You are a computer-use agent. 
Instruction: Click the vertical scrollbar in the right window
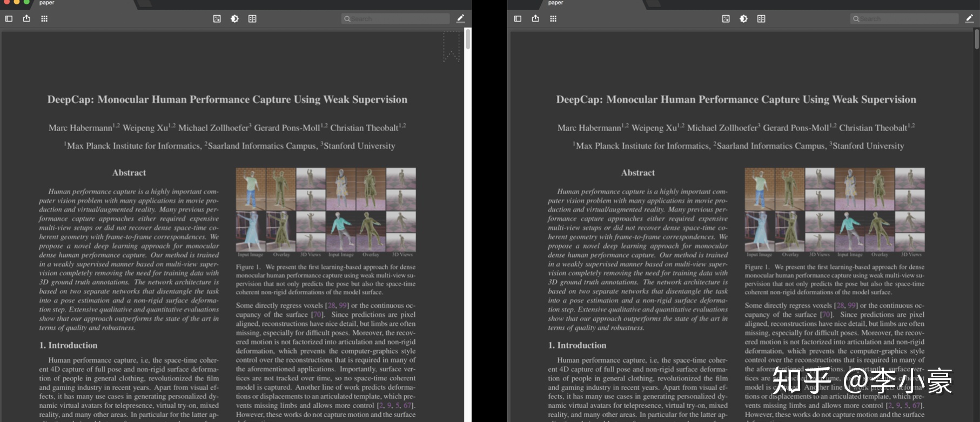tap(977, 39)
